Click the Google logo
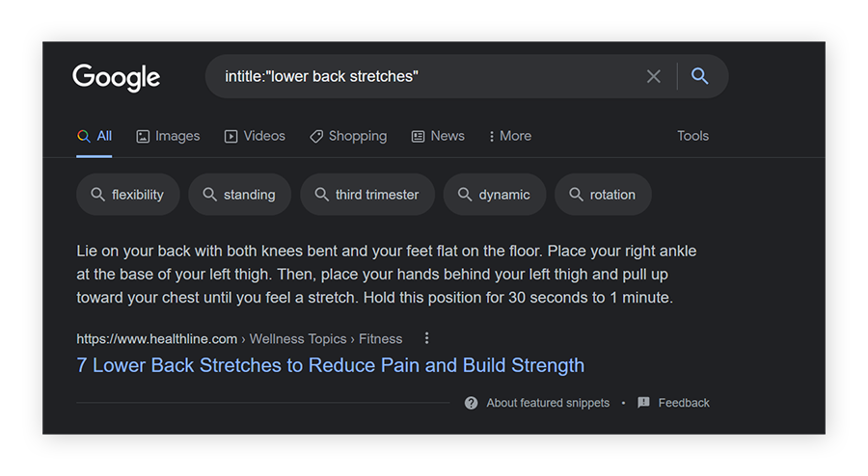Viewport: 868px width, 476px height. 116,77
